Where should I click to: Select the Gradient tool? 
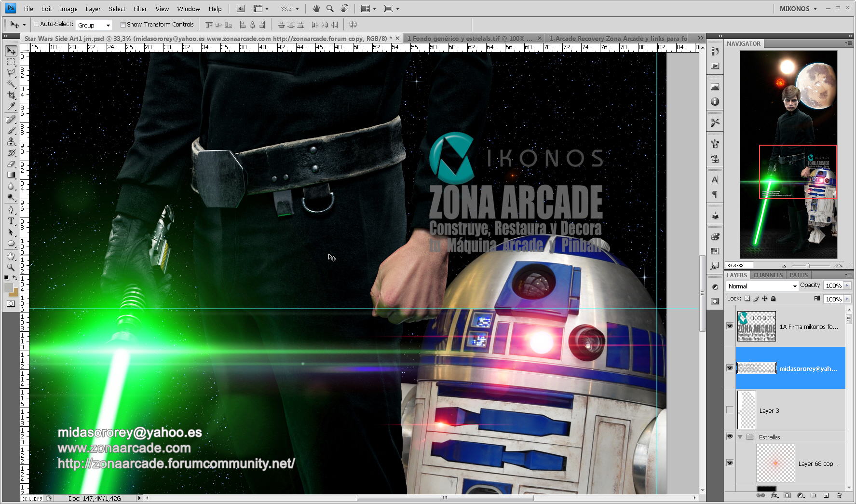pyautogui.click(x=11, y=175)
